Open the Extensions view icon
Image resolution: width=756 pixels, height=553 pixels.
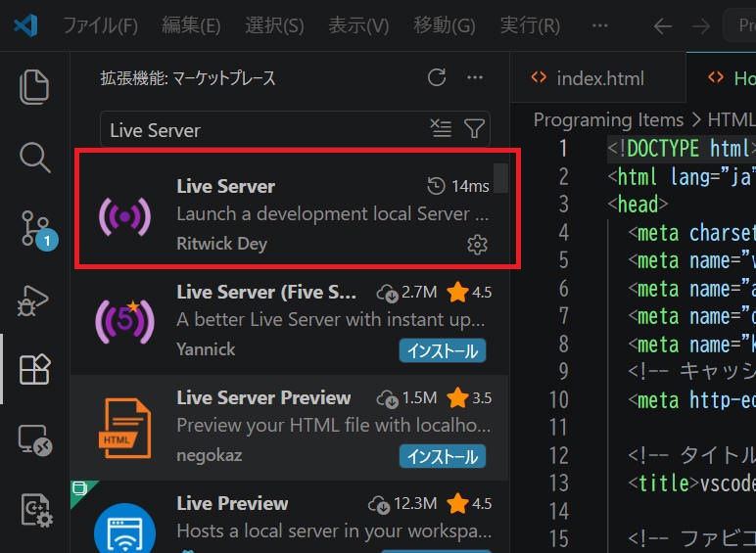[x=34, y=369]
